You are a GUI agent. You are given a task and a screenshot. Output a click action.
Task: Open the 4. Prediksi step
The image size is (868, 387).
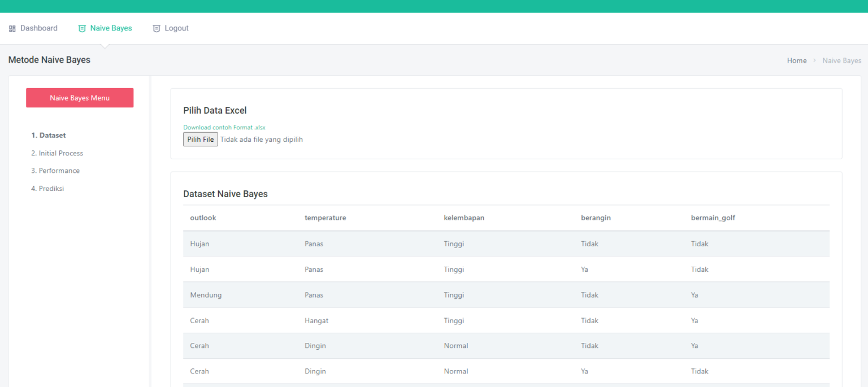point(47,189)
